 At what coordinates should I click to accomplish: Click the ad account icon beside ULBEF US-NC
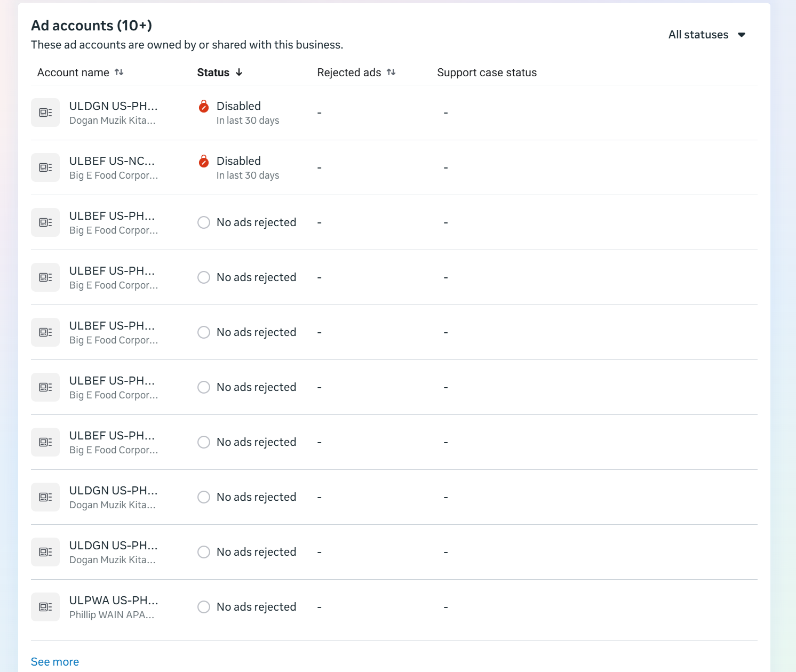tap(45, 167)
